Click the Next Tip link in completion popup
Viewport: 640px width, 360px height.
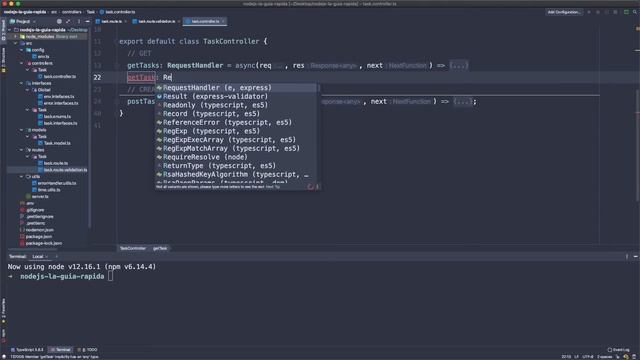point(273,187)
